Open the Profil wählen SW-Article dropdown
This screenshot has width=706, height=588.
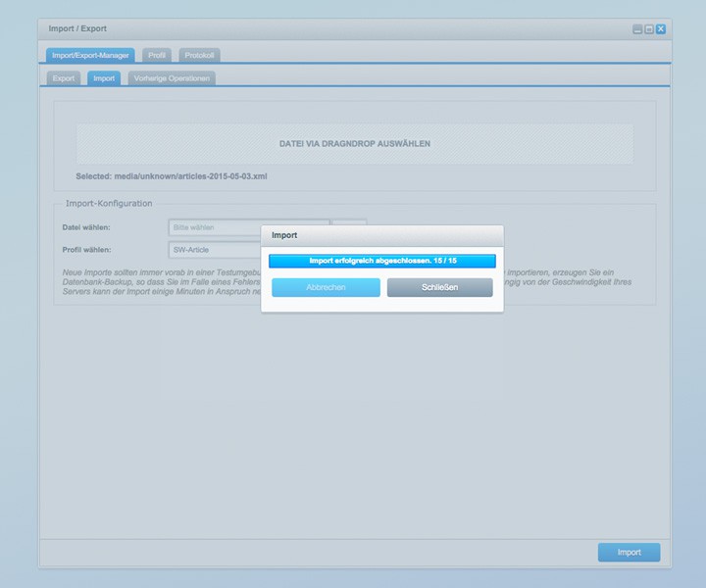coord(216,250)
